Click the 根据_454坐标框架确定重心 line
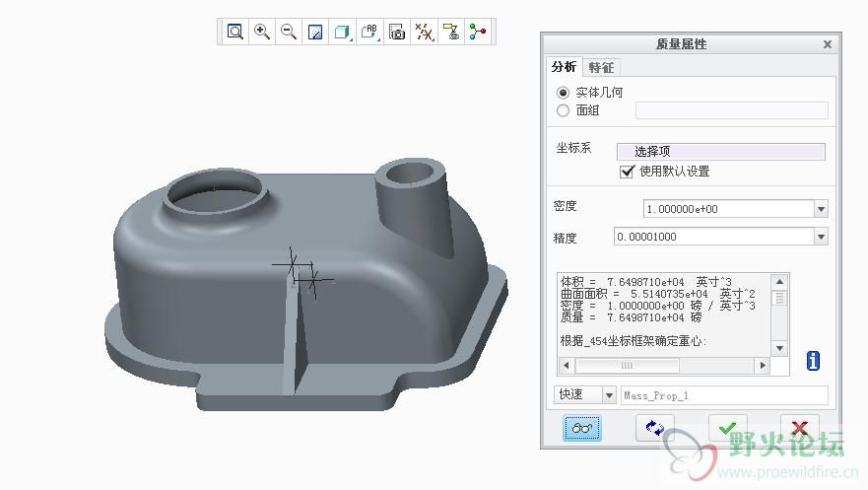Screen dimensions: 868x490 click(x=634, y=341)
